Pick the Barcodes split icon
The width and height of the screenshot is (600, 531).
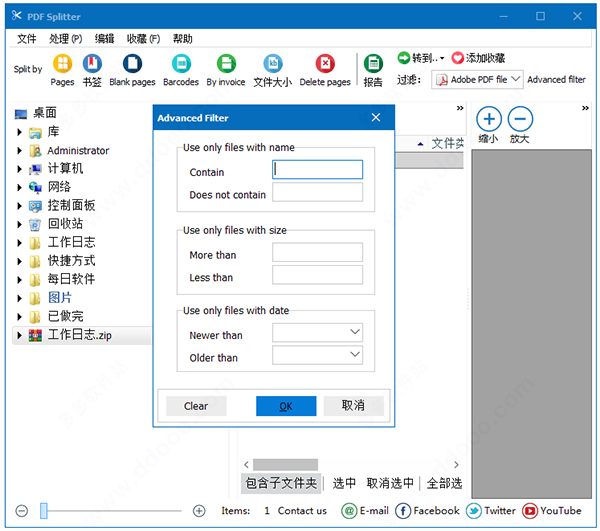181,64
